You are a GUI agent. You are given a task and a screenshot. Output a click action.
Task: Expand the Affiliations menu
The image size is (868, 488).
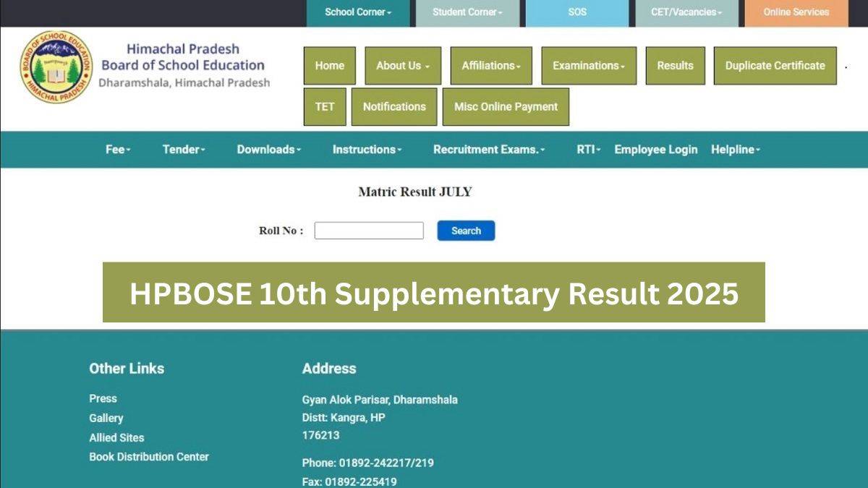click(x=490, y=66)
